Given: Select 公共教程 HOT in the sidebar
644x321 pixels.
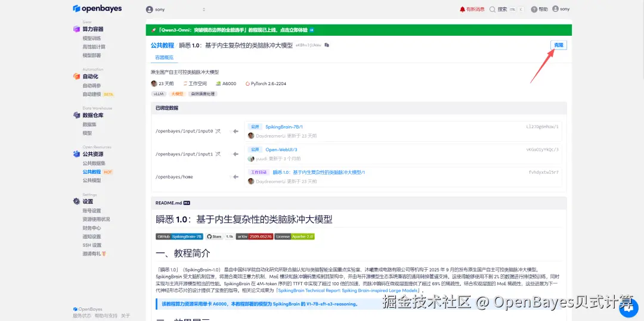Looking at the screenshot, I should click(98, 172).
